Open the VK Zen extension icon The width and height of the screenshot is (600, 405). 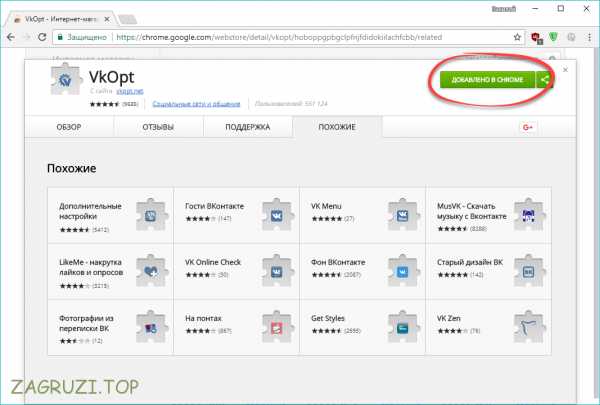(530, 327)
